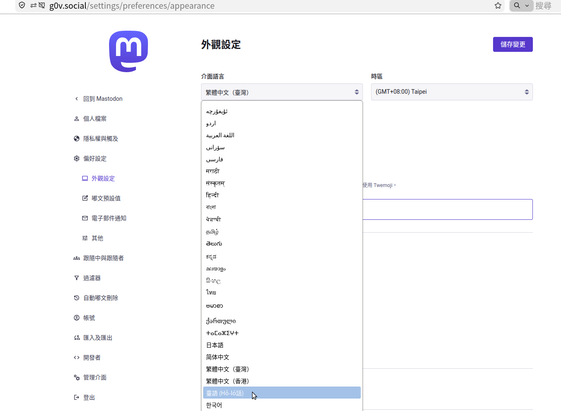Click the account icon for 帳號
Image resolution: width=561 pixels, height=411 pixels.
pyautogui.click(x=76, y=318)
